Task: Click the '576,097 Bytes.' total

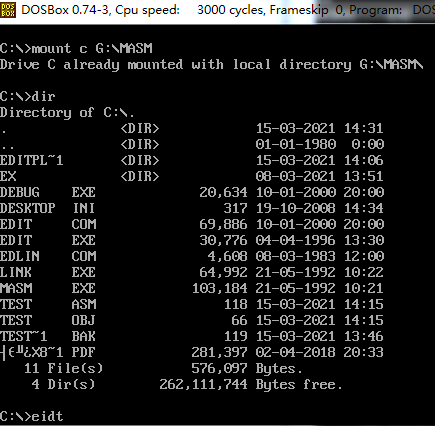Action: [x=247, y=368]
